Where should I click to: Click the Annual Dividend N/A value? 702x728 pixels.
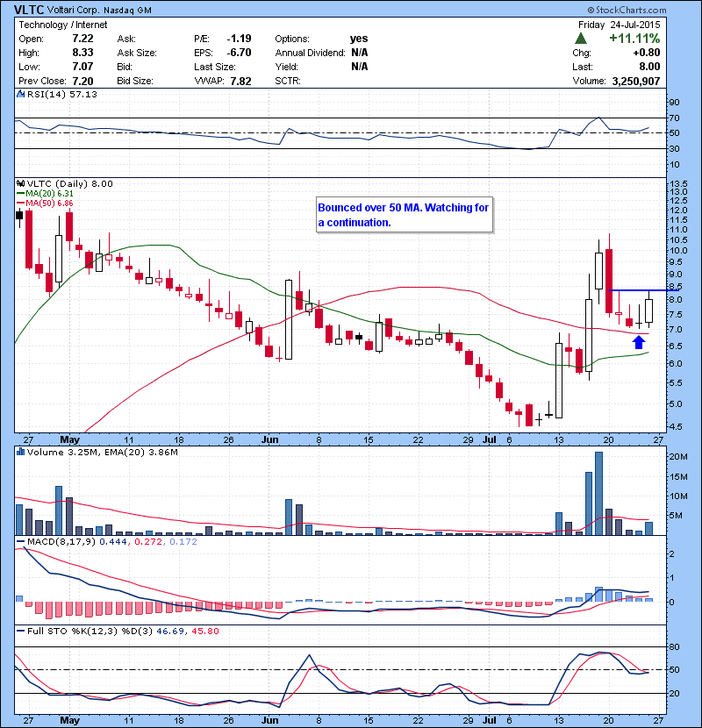(360, 53)
